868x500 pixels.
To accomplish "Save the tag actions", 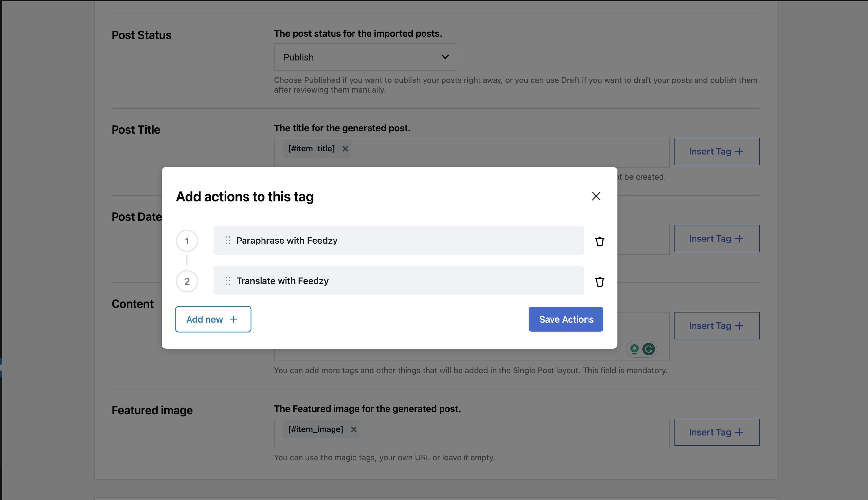I will tap(566, 319).
